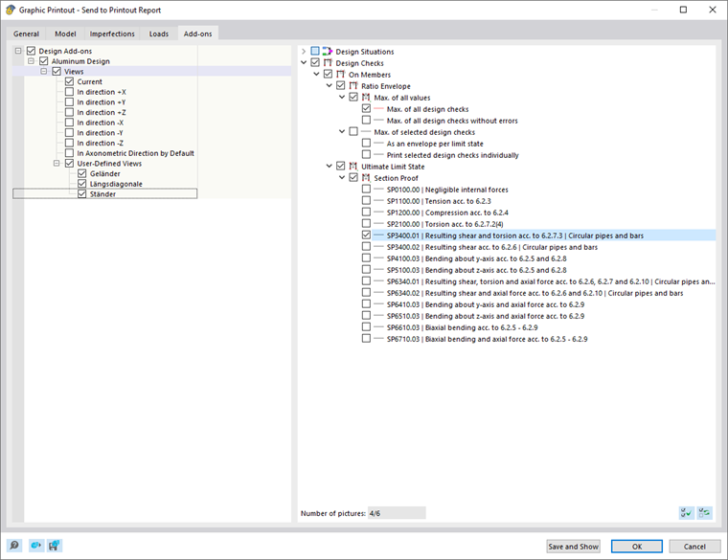The height and width of the screenshot is (560, 728).
Task: Click the blue line swatch of SP3400.01
Action: (379, 235)
